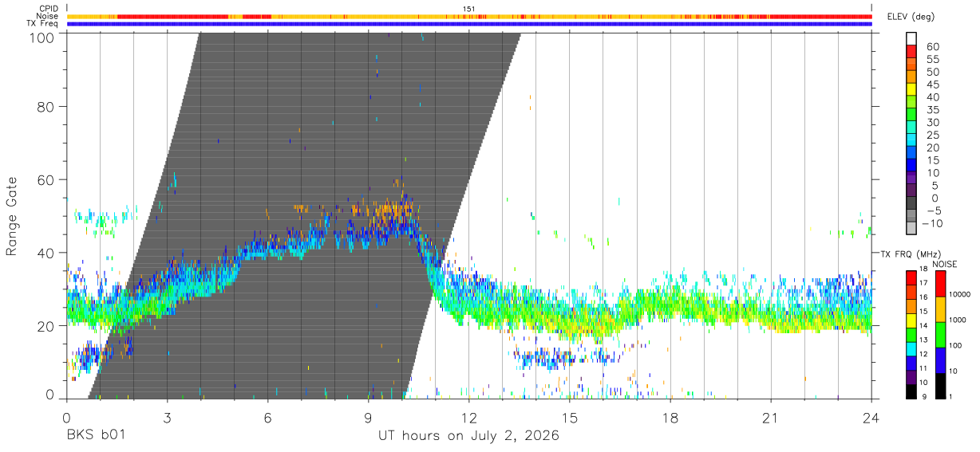Click the 12 hour tick label

point(468,418)
